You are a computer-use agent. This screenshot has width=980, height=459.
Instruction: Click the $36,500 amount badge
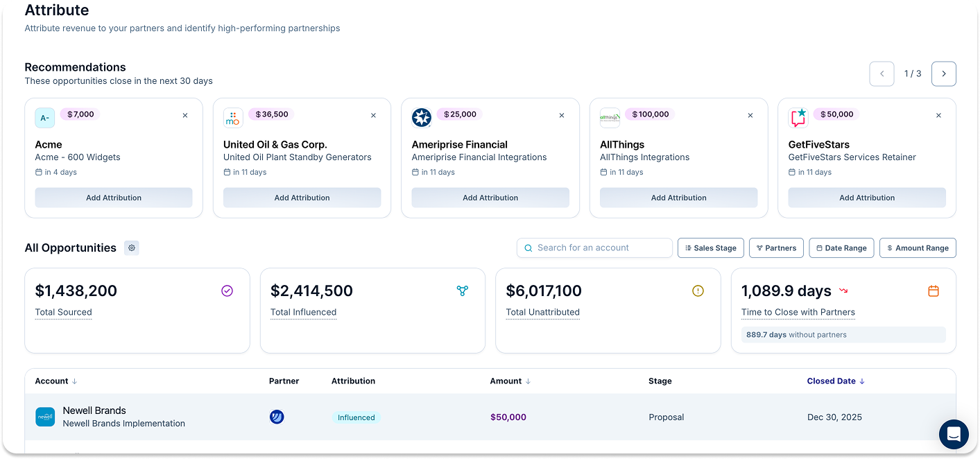271,114
